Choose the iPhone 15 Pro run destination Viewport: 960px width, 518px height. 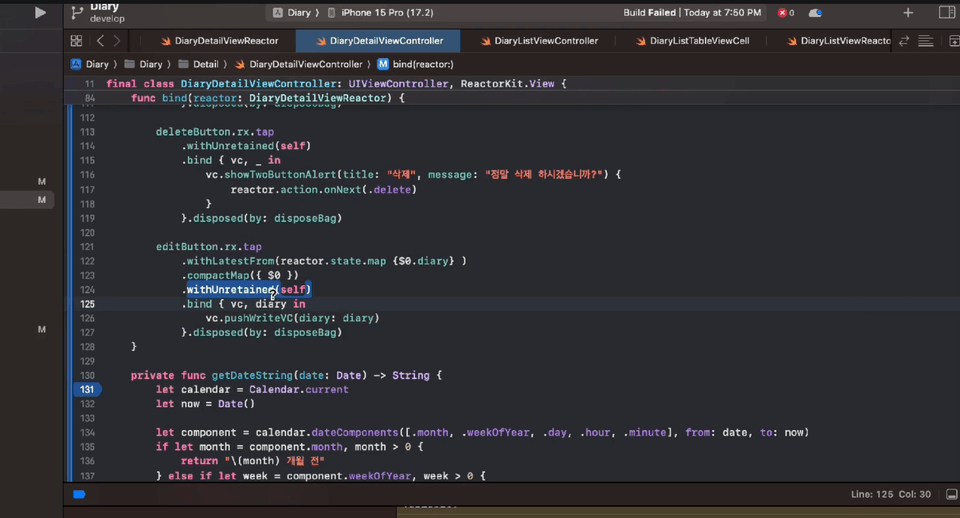381,12
